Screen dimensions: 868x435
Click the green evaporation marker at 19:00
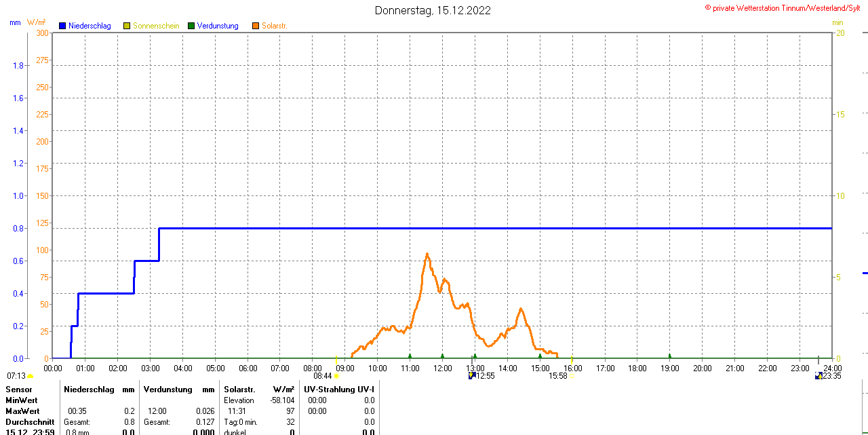point(669,356)
